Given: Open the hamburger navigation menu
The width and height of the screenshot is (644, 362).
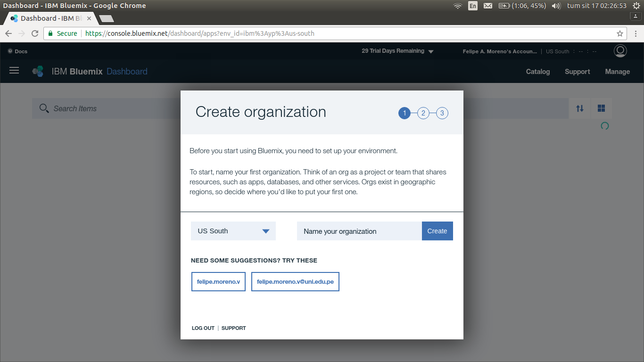Looking at the screenshot, I should (14, 71).
